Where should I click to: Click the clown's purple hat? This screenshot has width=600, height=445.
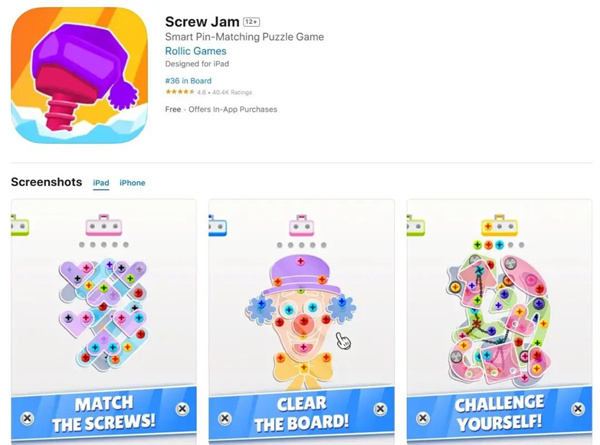click(x=300, y=274)
